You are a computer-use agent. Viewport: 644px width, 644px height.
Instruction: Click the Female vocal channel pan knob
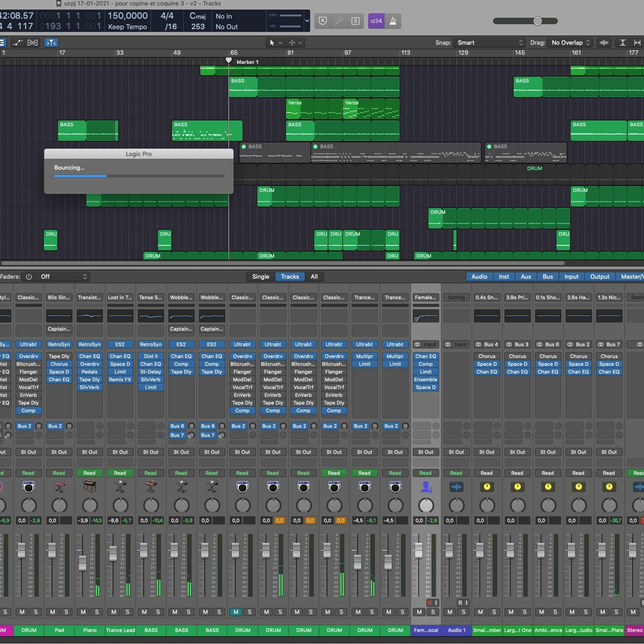point(426,506)
